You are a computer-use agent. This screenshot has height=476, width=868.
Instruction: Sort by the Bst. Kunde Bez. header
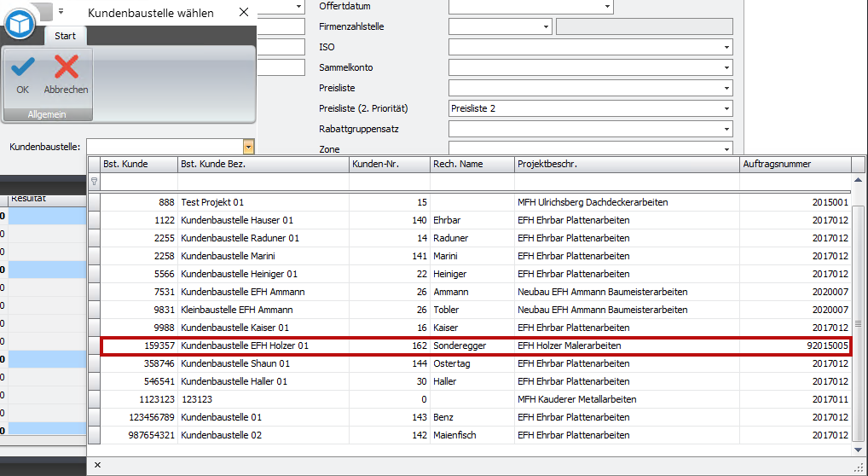tap(263, 164)
